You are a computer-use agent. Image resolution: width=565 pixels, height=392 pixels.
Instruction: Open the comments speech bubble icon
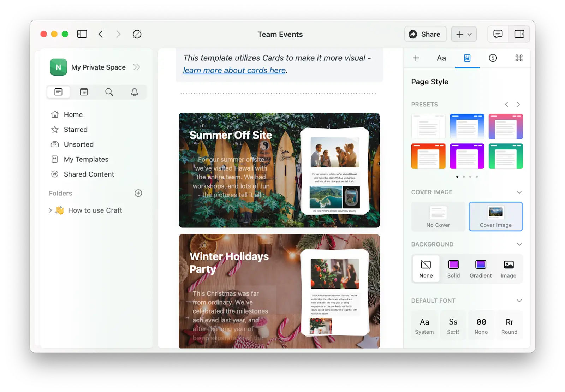pos(498,34)
